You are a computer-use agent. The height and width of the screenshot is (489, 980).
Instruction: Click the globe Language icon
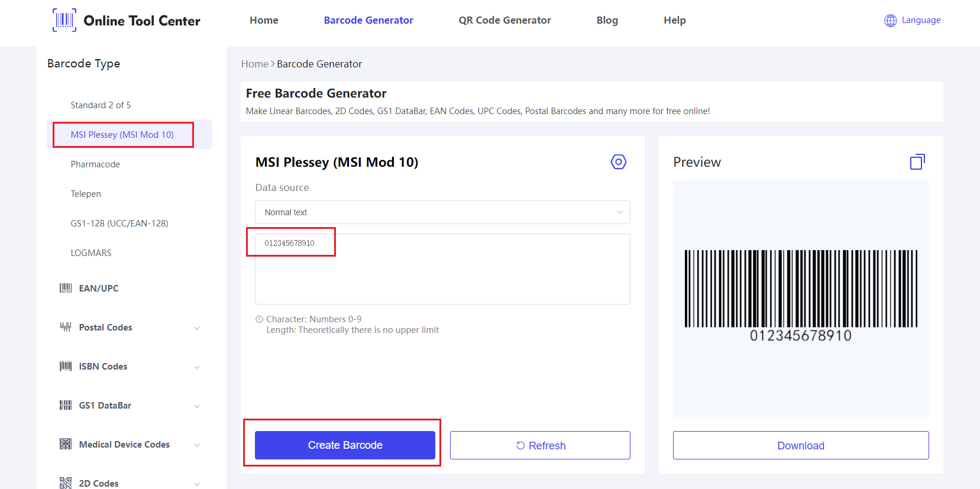[890, 21]
